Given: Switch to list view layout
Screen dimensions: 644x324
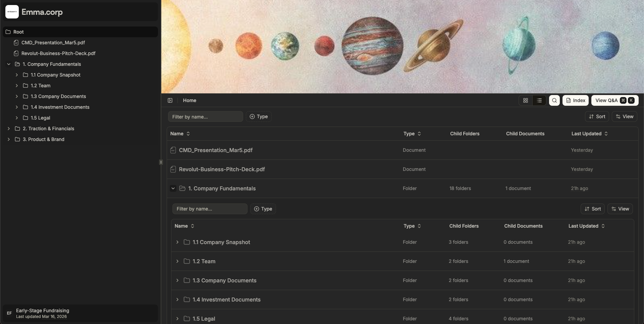Looking at the screenshot, I should (539, 100).
